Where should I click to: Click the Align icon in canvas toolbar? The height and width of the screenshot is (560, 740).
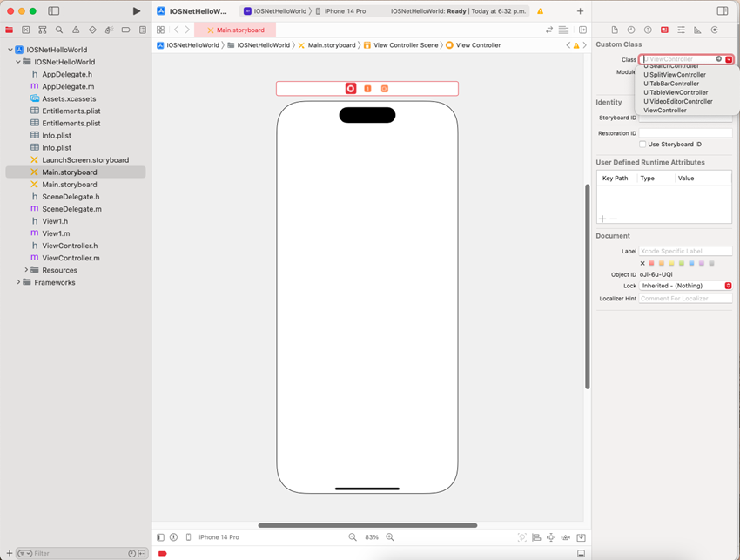pyautogui.click(x=536, y=537)
